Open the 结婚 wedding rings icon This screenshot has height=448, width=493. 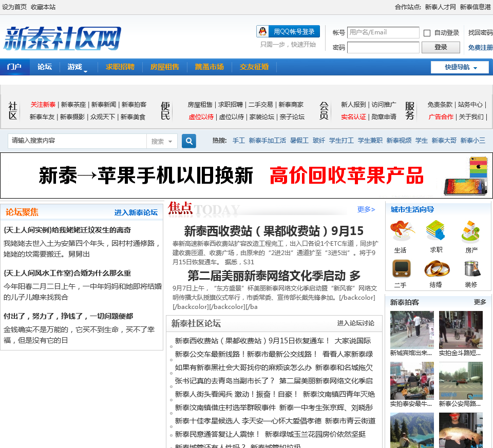pos(437,268)
